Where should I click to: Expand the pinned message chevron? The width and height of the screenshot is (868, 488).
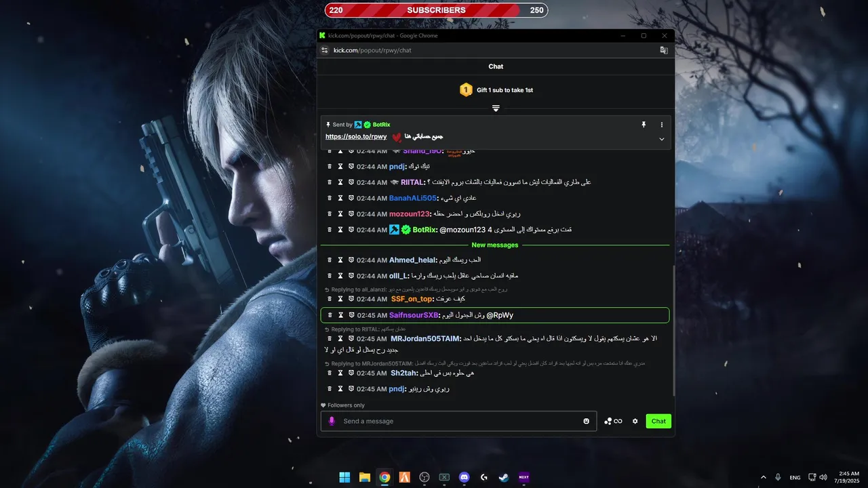tap(662, 139)
